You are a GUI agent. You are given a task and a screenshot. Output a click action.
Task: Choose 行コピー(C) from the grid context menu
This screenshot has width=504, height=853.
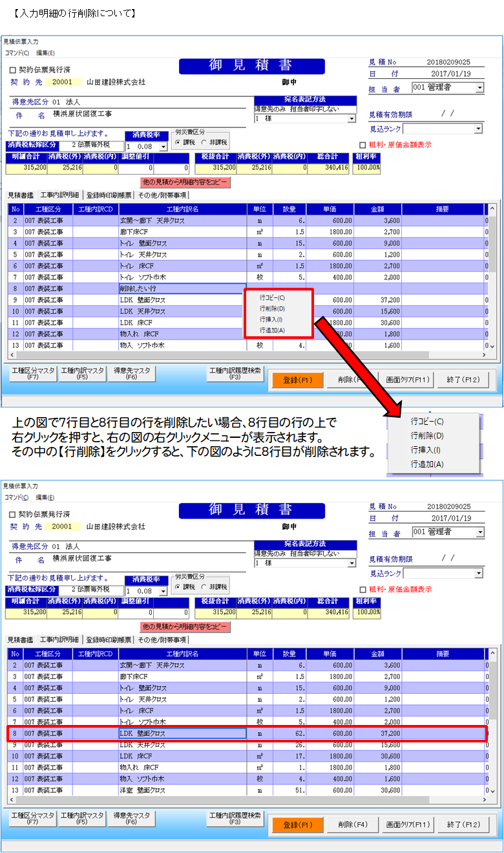(272, 298)
